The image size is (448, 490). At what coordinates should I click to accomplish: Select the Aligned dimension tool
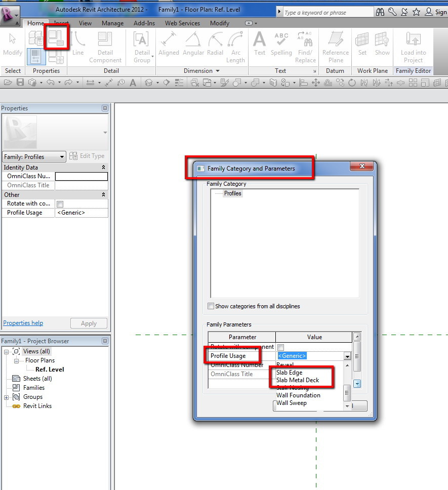169,44
